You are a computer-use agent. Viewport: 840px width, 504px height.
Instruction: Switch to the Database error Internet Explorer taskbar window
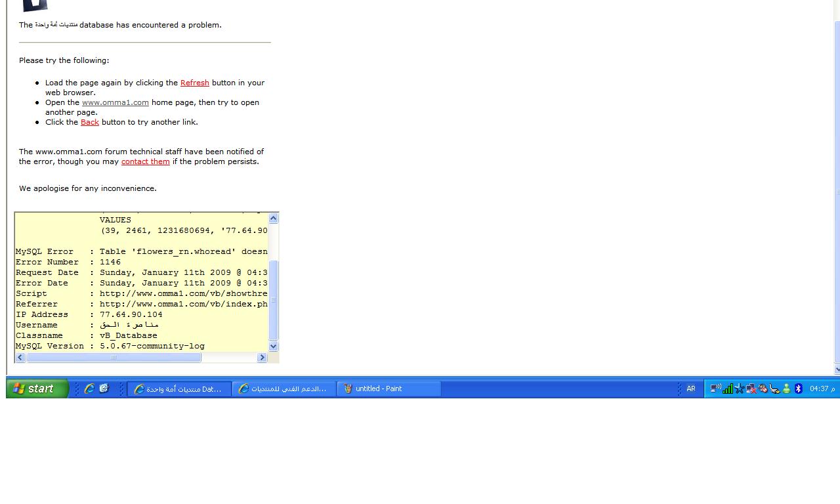(178, 388)
